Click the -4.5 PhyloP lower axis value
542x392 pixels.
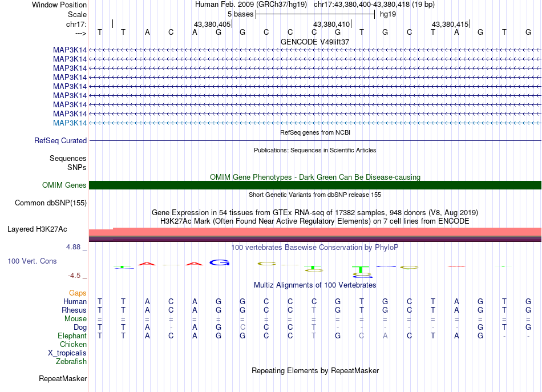pos(74,276)
